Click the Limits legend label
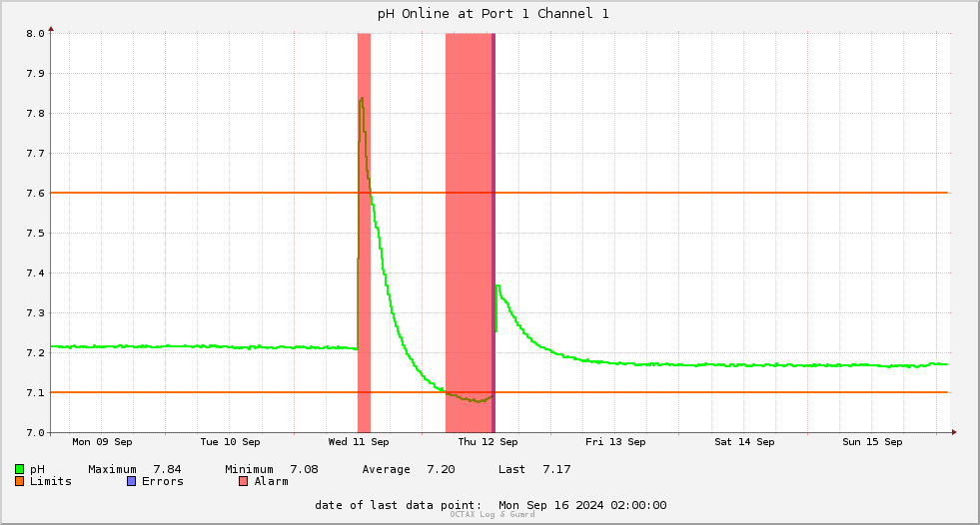 51,481
